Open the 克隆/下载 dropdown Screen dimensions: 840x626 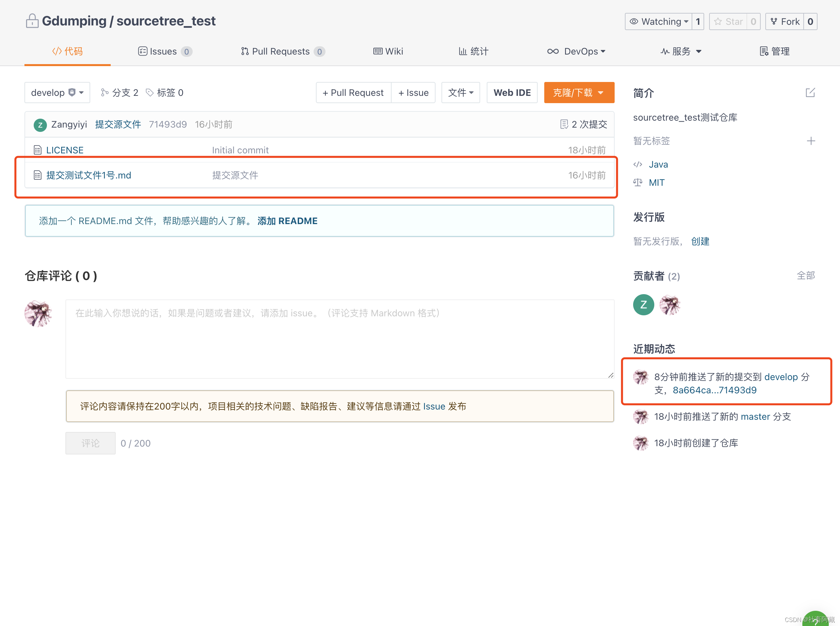(579, 93)
